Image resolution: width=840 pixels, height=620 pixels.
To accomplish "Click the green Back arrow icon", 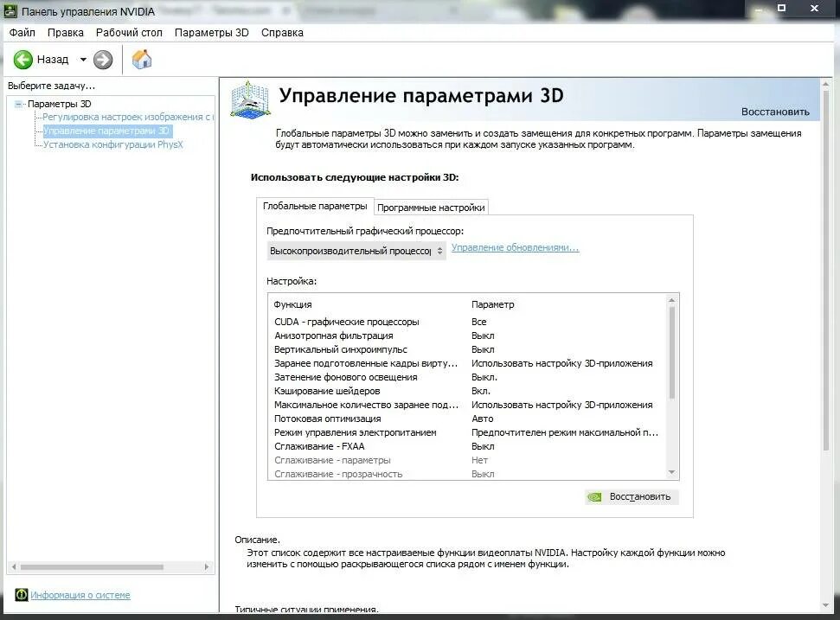I will (x=23, y=60).
